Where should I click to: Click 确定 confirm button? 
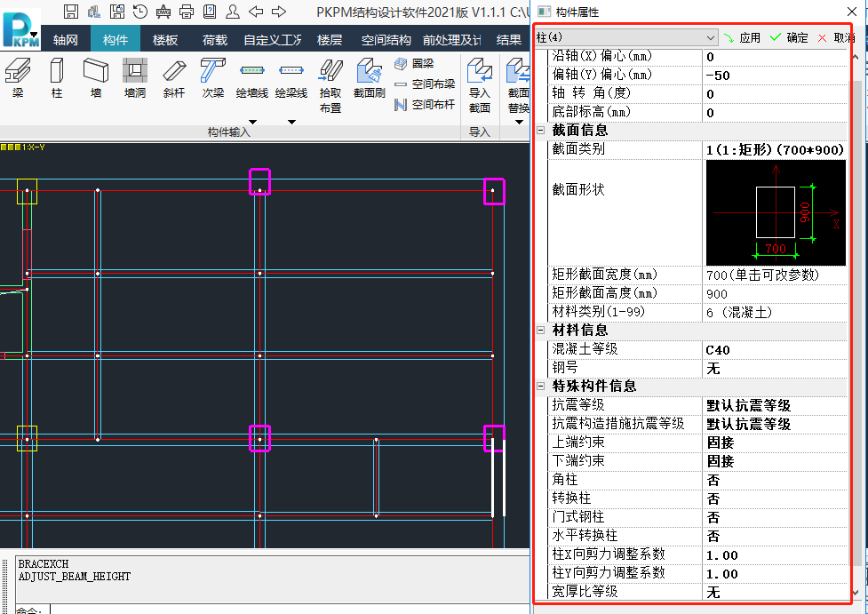tap(789, 37)
